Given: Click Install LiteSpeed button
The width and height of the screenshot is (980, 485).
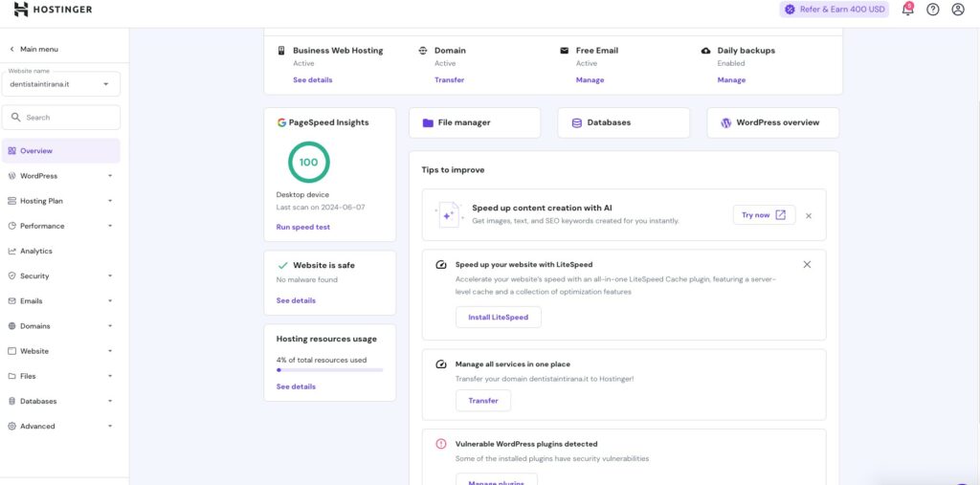Looking at the screenshot, I should 498,317.
